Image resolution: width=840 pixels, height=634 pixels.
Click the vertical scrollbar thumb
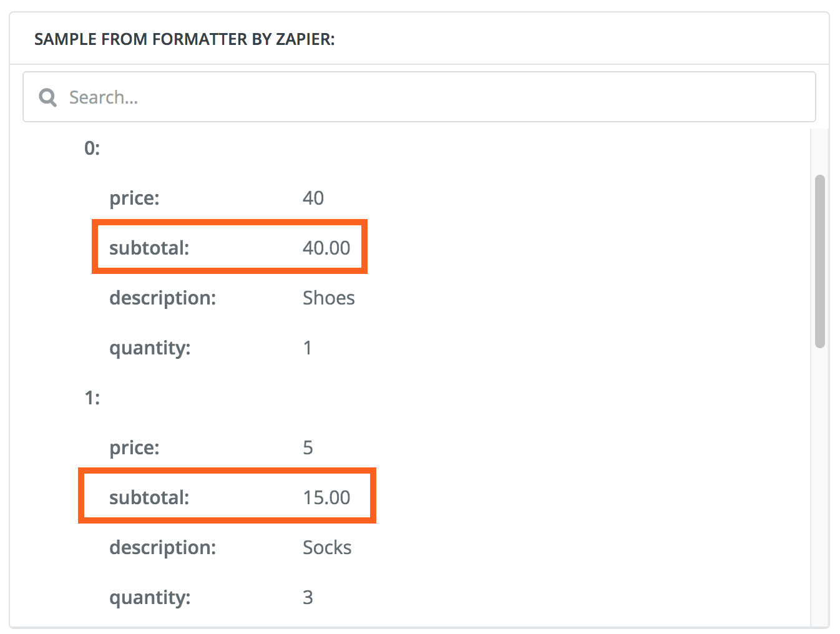point(820,261)
